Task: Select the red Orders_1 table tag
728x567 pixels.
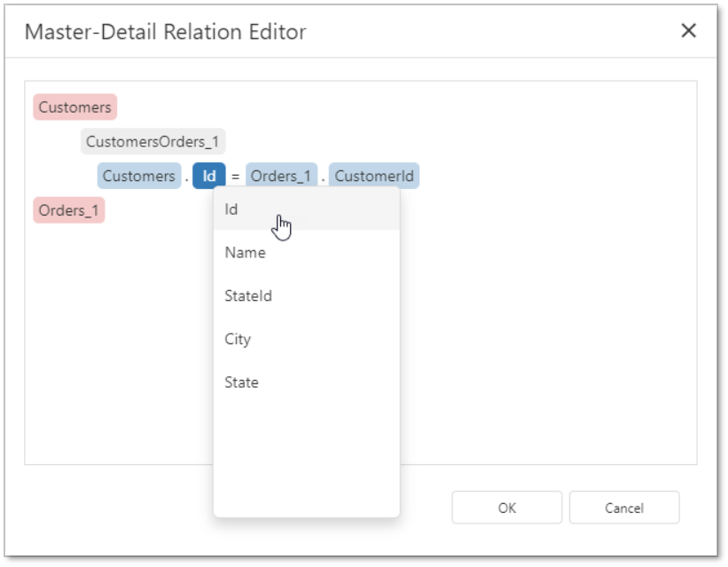Action: [x=69, y=210]
